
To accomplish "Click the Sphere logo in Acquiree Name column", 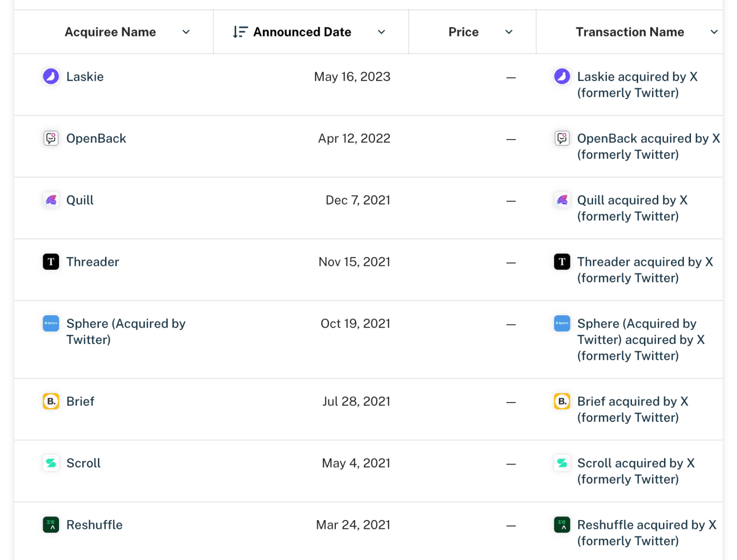I will [51, 323].
